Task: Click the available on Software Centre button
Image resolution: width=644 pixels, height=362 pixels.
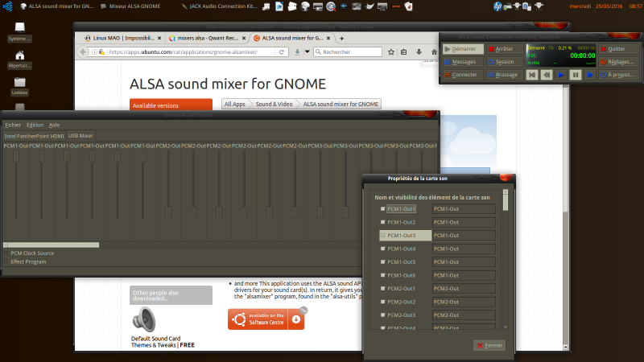Action: (266, 319)
